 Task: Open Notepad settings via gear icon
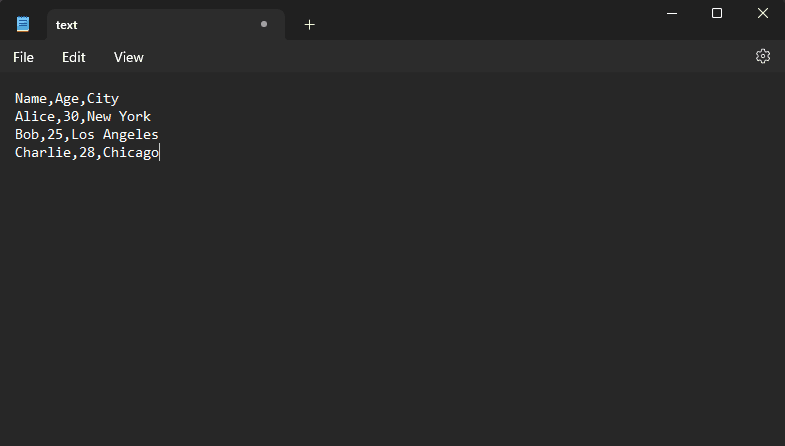(762, 57)
